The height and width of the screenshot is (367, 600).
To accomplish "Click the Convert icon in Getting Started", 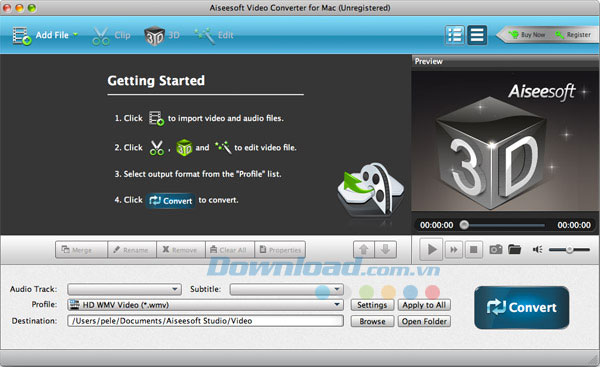I will [x=170, y=201].
